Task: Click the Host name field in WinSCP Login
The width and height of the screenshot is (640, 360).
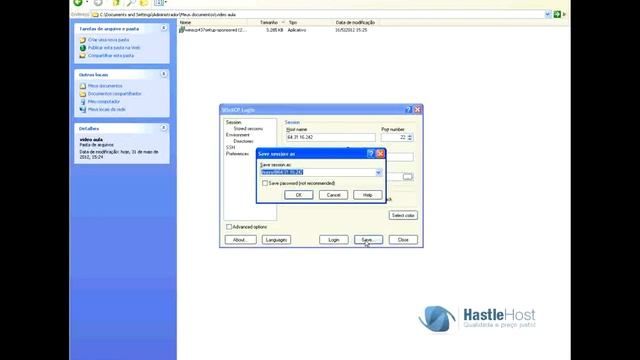Action: click(331, 138)
